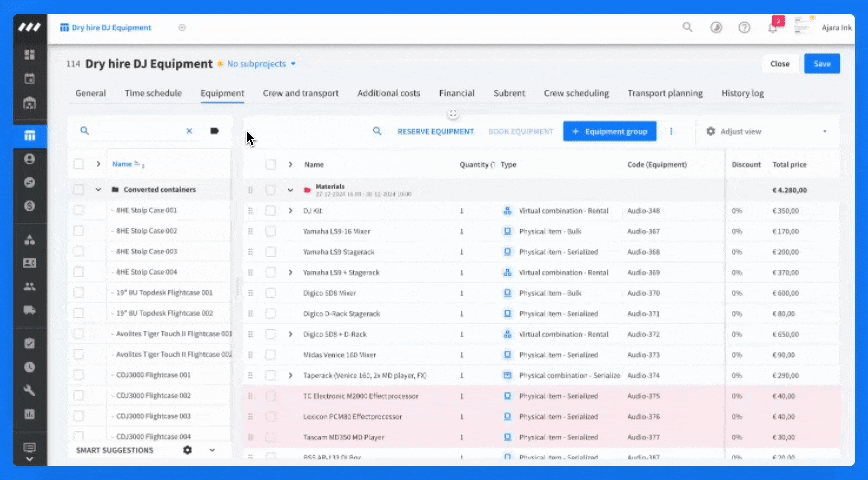
Task: Check the box for Midas Venice 160 Mixer
Action: point(270,355)
